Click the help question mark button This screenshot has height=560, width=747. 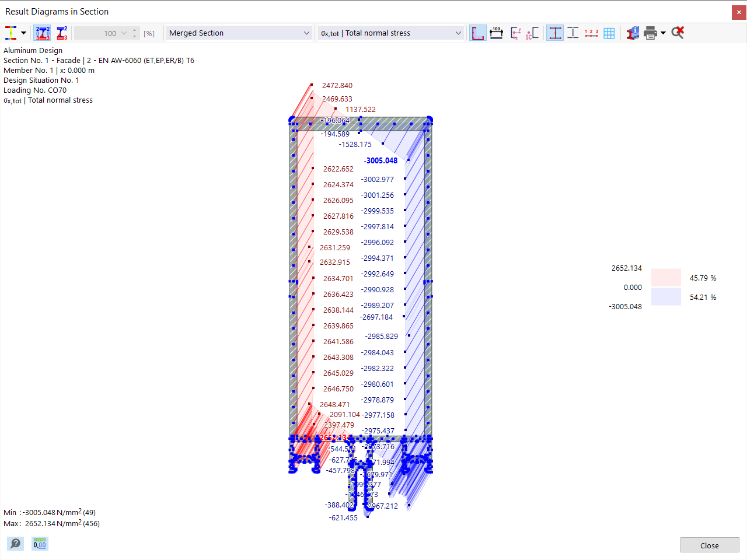tap(16, 544)
